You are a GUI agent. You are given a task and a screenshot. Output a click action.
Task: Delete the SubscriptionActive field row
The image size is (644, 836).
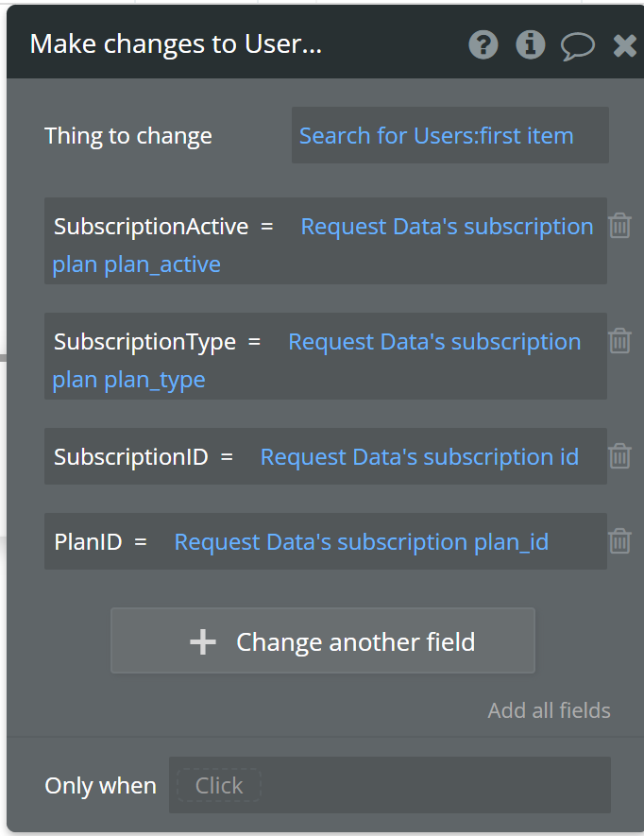(x=619, y=226)
